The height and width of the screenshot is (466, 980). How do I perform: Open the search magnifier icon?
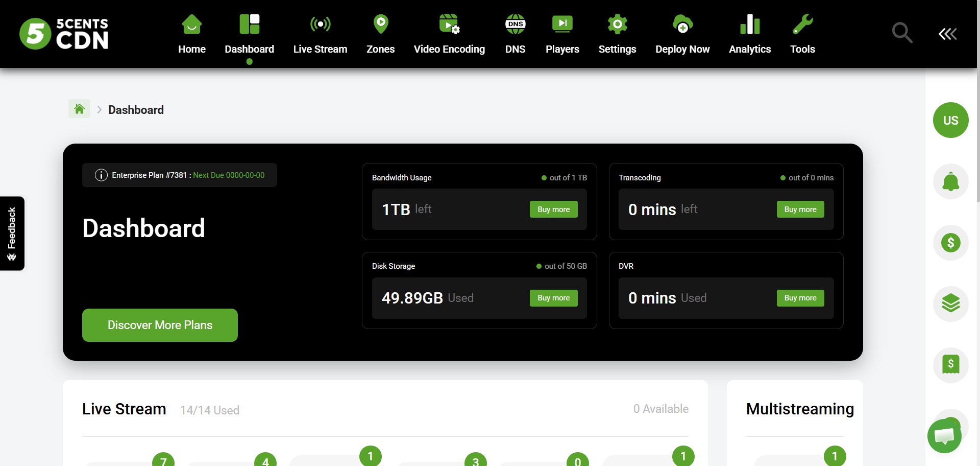tap(901, 33)
